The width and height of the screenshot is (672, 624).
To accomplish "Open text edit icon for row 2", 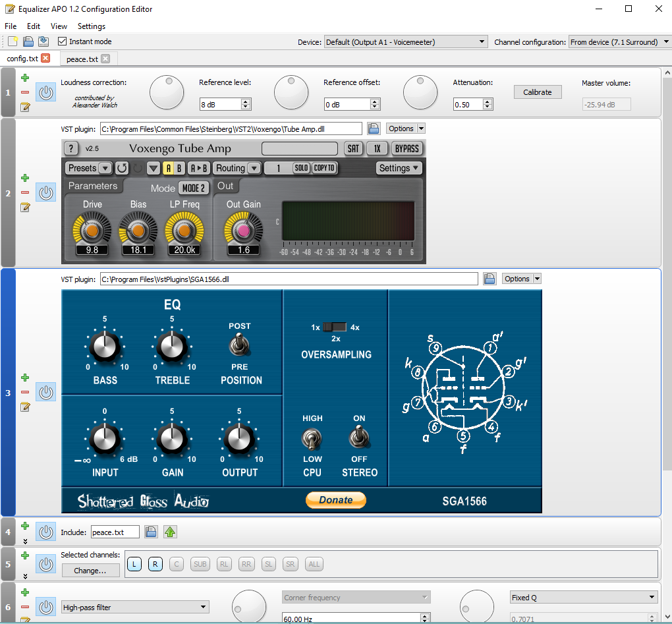I will pyautogui.click(x=25, y=207).
